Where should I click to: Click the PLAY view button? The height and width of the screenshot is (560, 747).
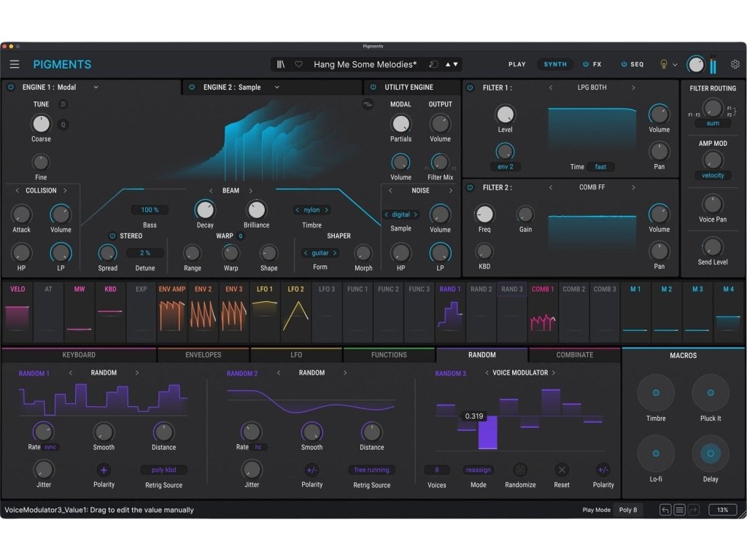click(x=517, y=64)
